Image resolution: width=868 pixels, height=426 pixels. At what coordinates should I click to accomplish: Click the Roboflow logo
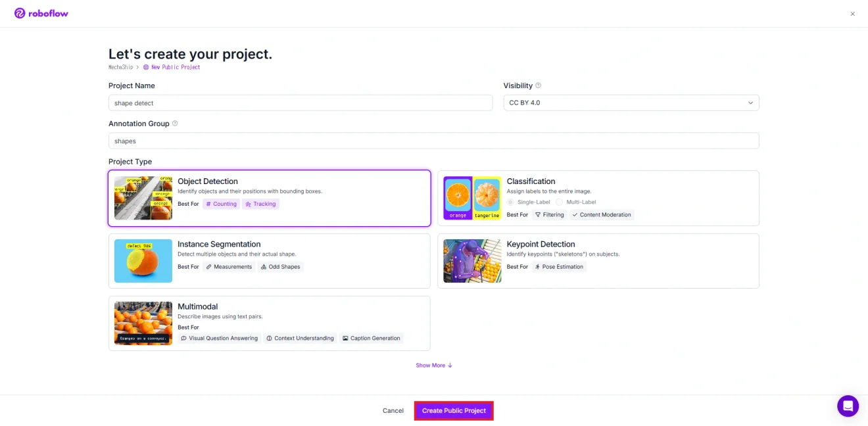[41, 13]
